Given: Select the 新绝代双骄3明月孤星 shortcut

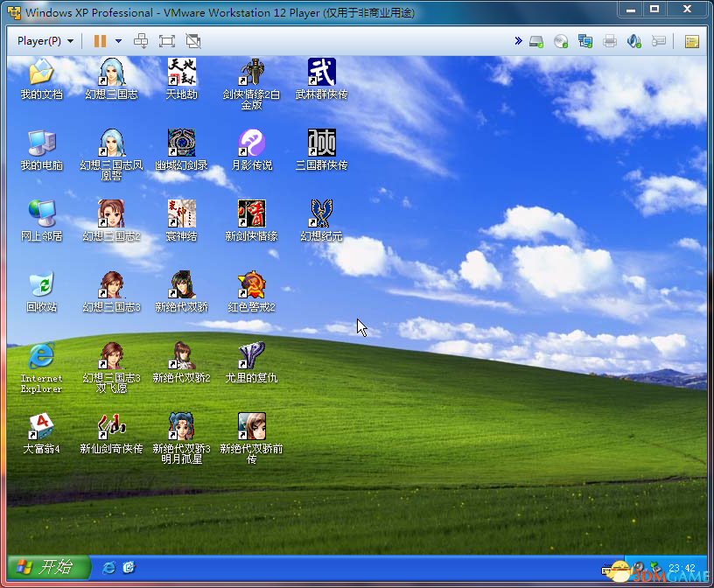Looking at the screenshot, I should tap(182, 438).
